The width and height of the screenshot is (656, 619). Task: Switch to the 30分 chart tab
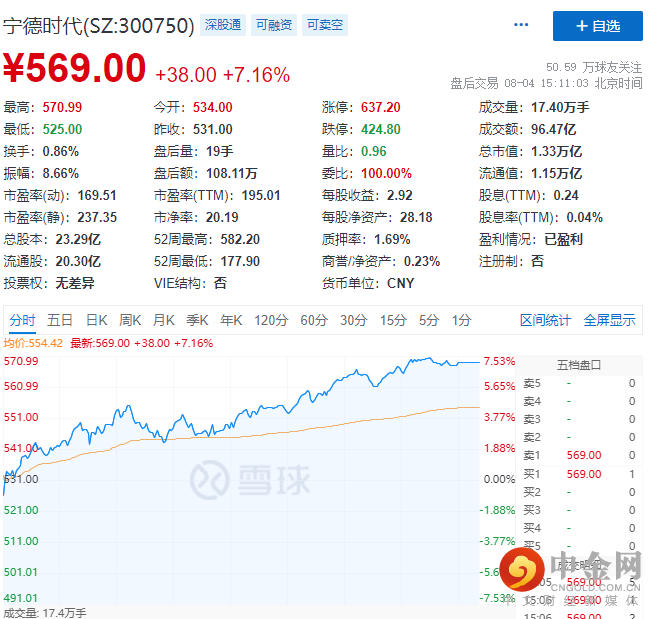pyautogui.click(x=354, y=320)
